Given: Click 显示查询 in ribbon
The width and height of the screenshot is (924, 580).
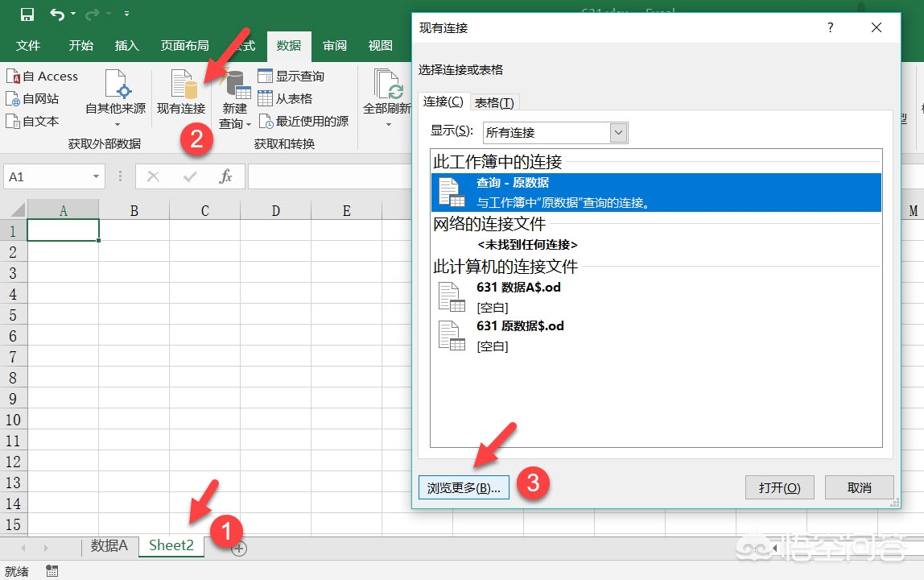Looking at the screenshot, I should coord(291,76).
